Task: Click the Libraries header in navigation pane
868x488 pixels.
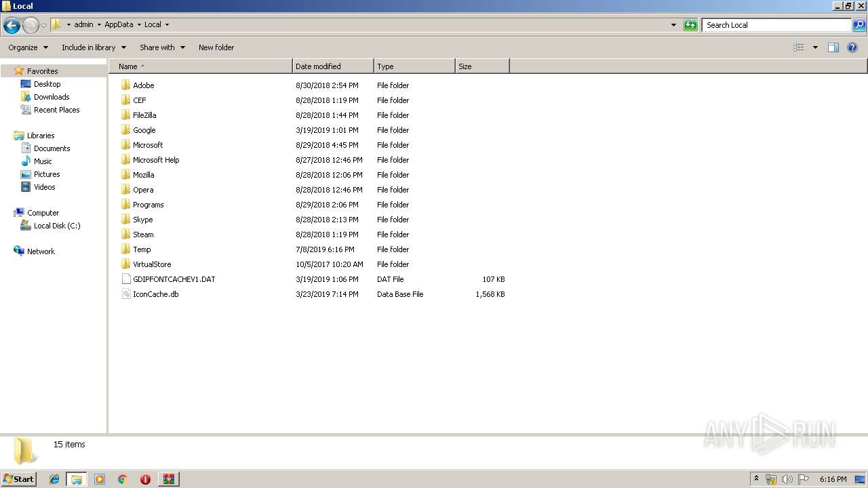Action: (41, 136)
